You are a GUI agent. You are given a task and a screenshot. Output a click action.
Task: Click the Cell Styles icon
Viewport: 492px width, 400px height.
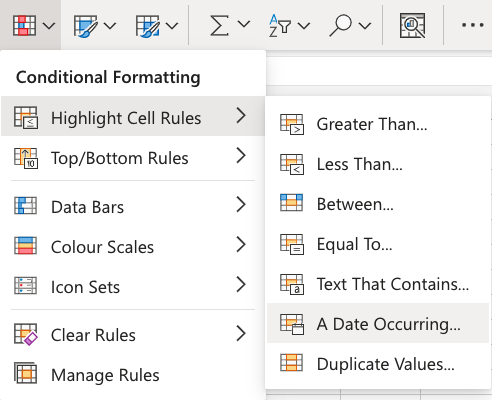pos(147,25)
